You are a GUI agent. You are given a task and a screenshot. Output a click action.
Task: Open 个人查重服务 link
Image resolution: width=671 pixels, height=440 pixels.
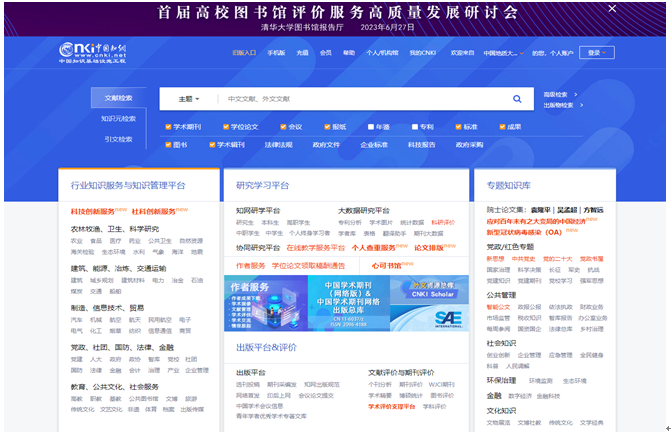click(x=374, y=248)
